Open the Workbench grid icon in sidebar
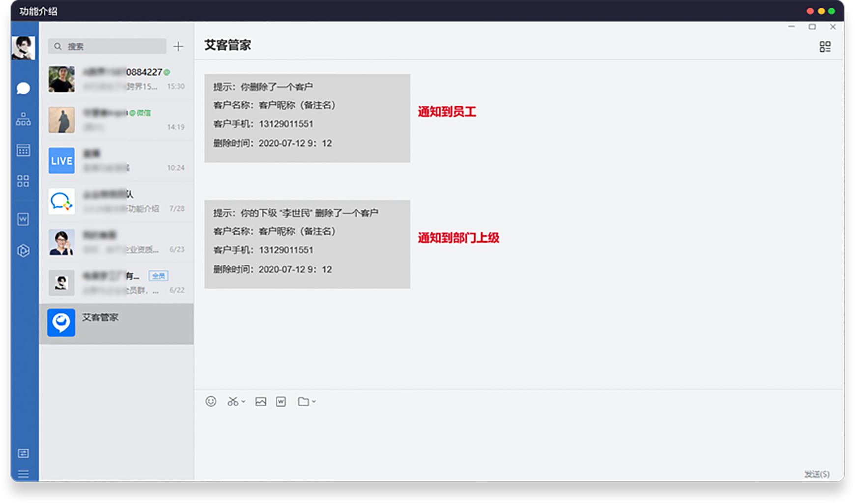855x504 pixels. [x=23, y=181]
